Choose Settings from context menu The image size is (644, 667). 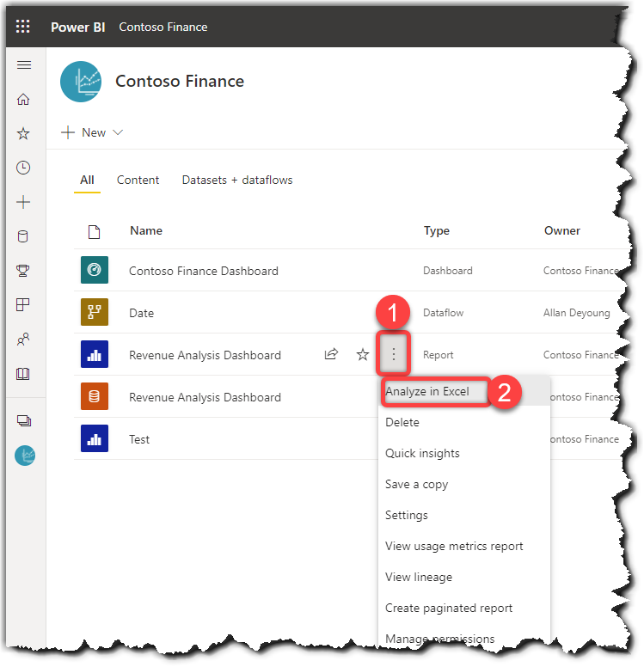(407, 515)
